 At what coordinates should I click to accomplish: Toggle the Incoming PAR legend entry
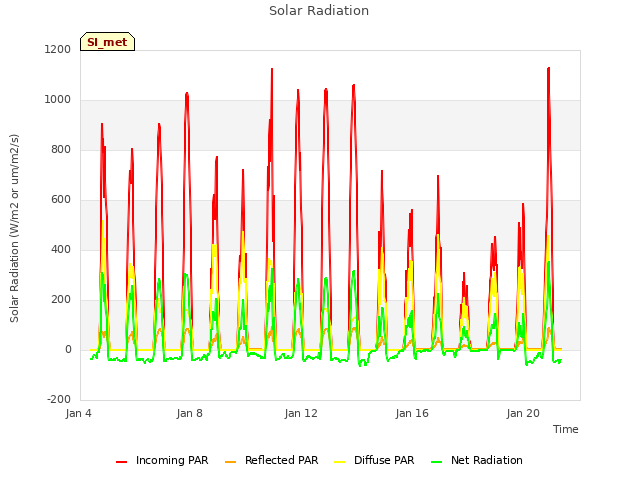[x=162, y=460]
